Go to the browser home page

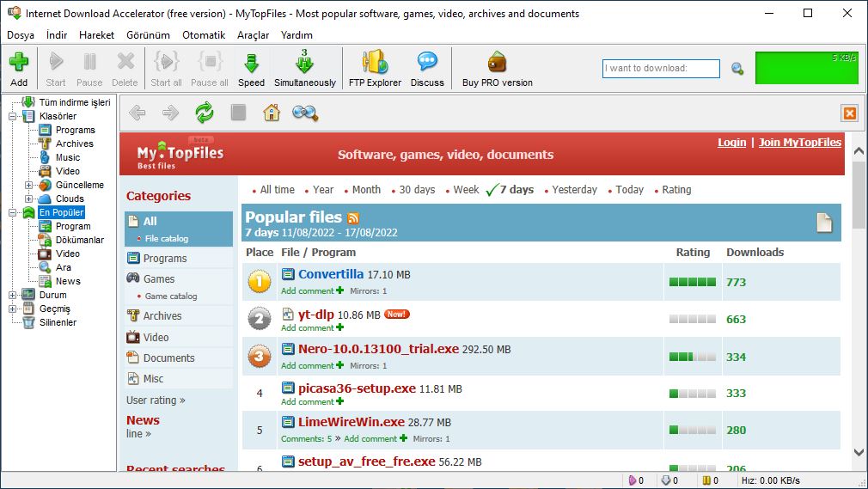coord(272,113)
